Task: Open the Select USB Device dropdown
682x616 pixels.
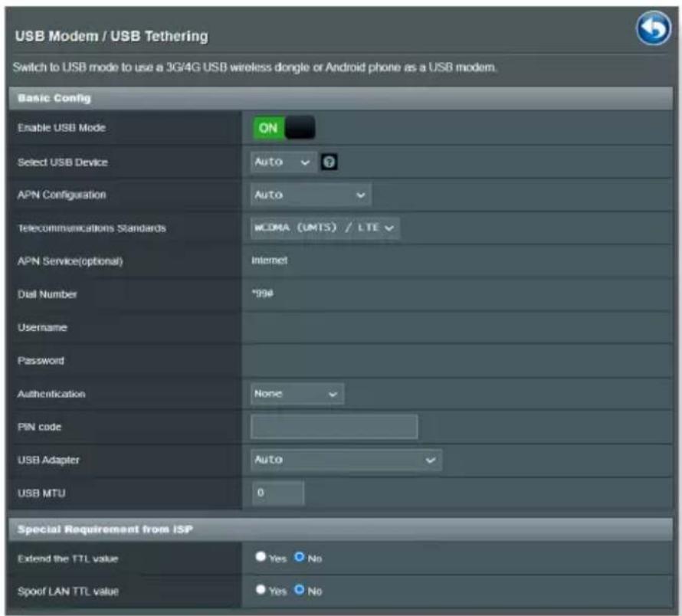Action: coord(284,162)
